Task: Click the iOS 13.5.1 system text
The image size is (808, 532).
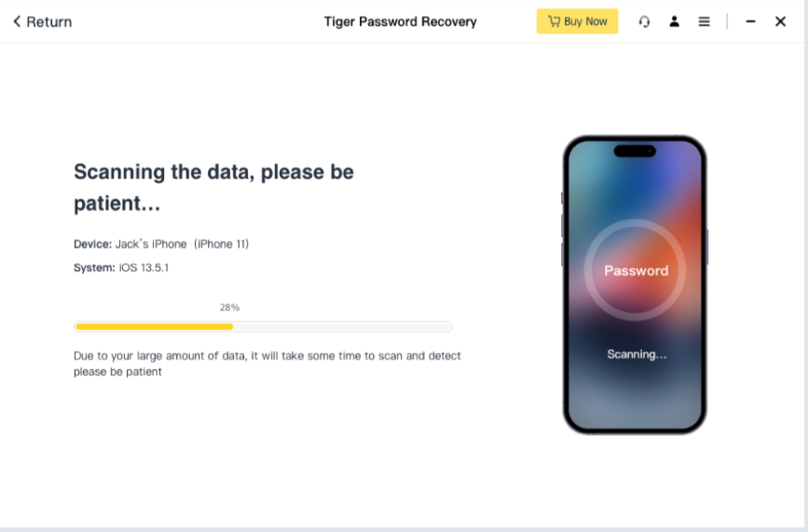Action: point(143,267)
